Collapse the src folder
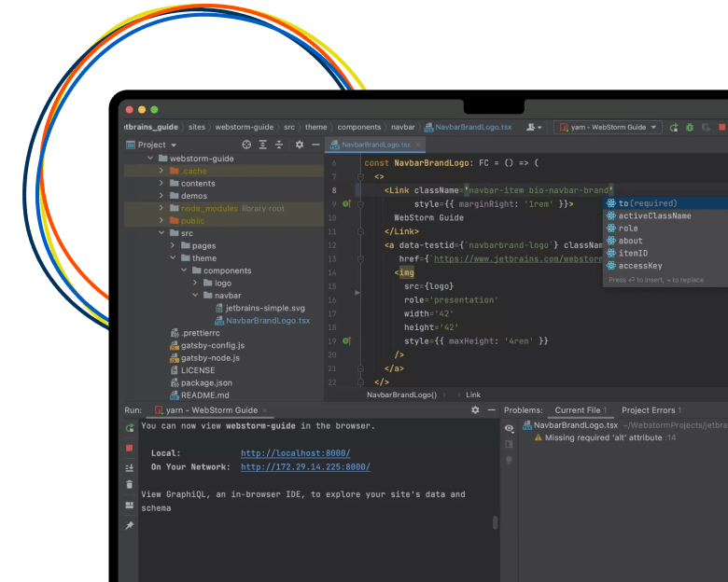Image resolution: width=728 pixels, height=582 pixels. click(161, 233)
